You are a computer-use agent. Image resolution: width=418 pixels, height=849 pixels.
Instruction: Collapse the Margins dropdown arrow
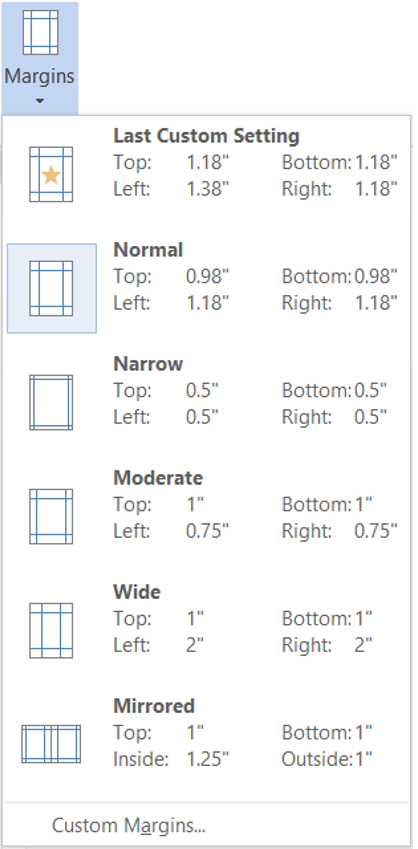40,101
